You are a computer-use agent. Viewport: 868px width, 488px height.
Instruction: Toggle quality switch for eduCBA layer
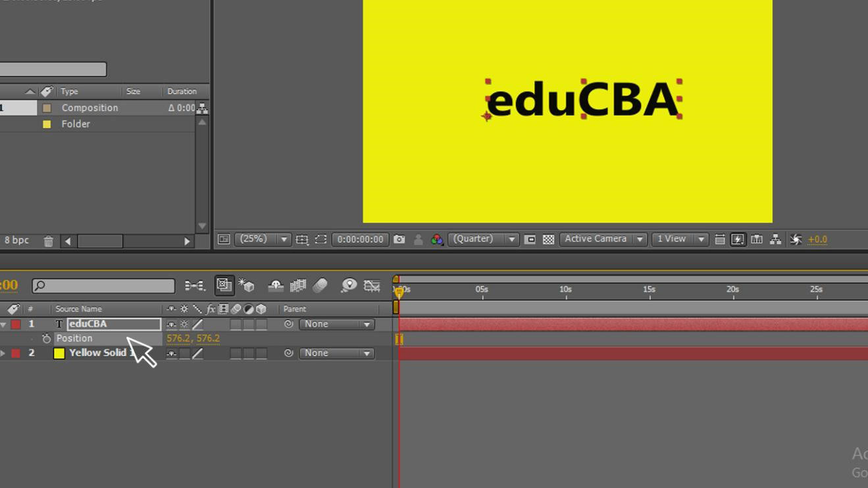[x=197, y=324]
